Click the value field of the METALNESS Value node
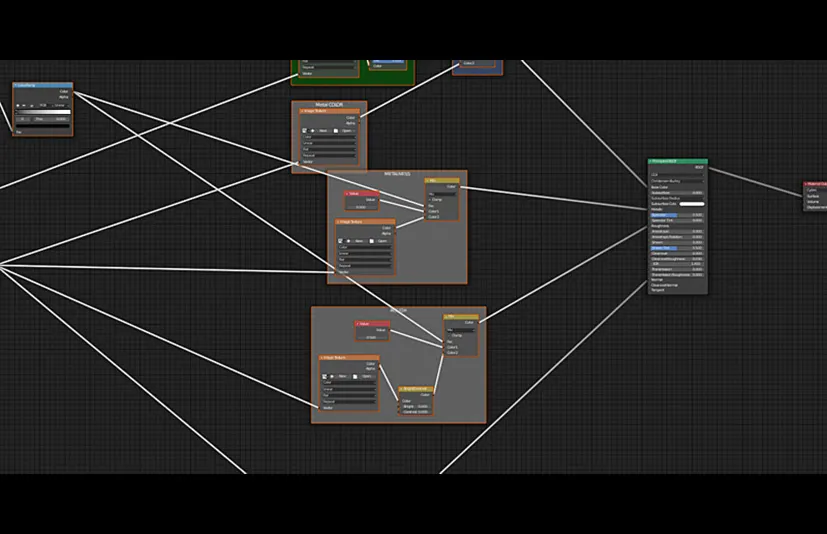827x534 pixels. click(361, 207)
